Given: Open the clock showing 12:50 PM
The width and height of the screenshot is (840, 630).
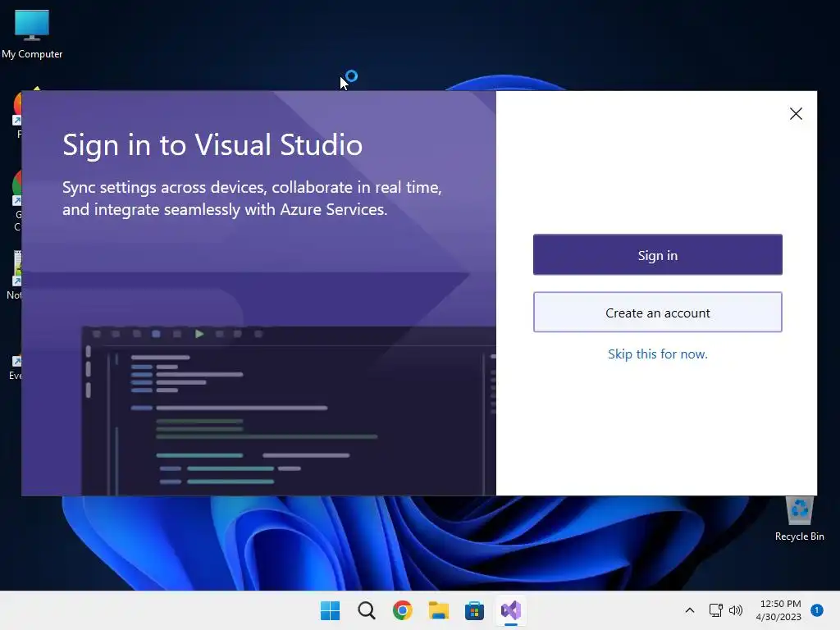Looking at the screenshot, I should pos(778,610).
